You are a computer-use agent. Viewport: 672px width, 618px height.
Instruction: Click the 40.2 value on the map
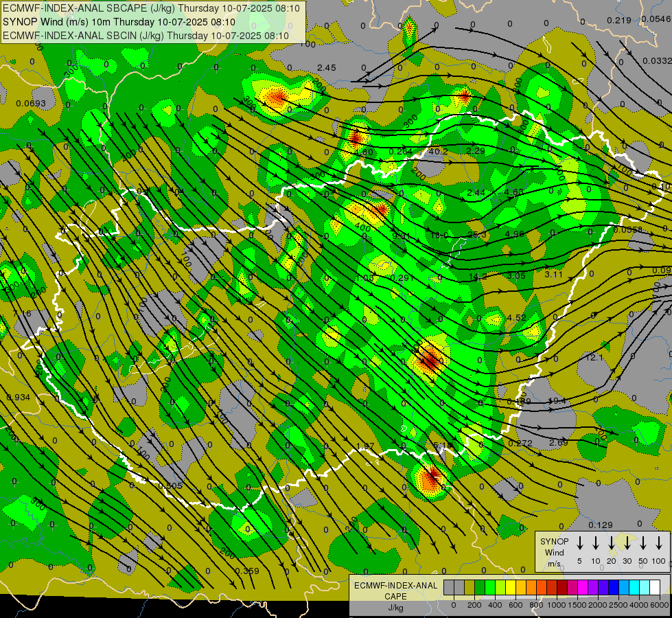pos(438,151)
